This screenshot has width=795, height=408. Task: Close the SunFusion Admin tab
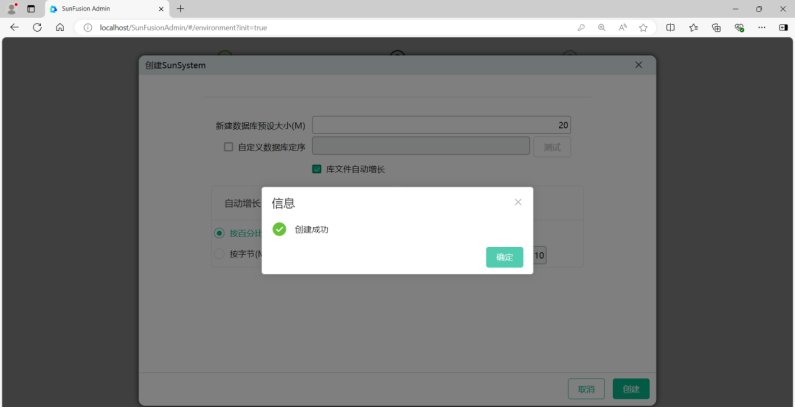click(161, 9)
